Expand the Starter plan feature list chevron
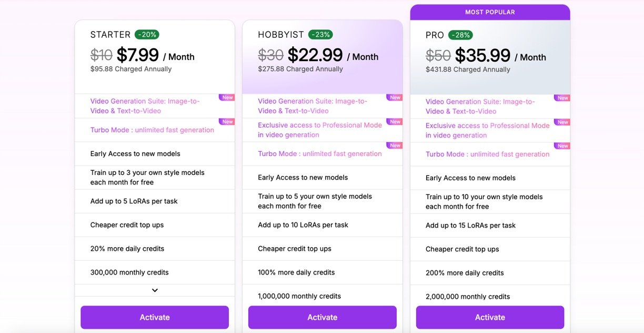This screenshot has width=644, height=333. coord(155,290)
